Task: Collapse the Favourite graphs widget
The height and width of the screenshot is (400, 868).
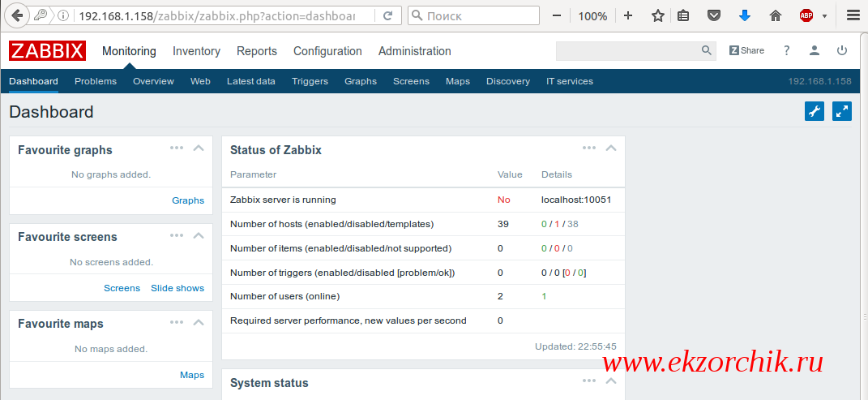Action: pyautogui.click(x=199, y=148)
